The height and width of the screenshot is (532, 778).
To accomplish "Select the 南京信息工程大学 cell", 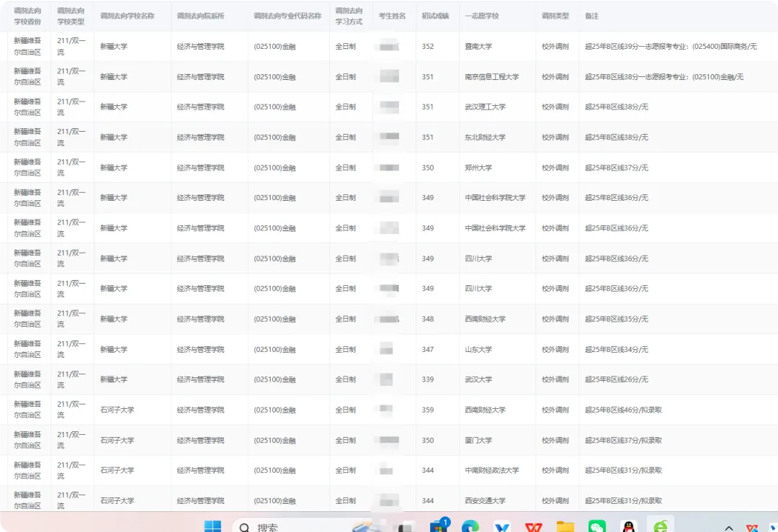I will point(492,77).
